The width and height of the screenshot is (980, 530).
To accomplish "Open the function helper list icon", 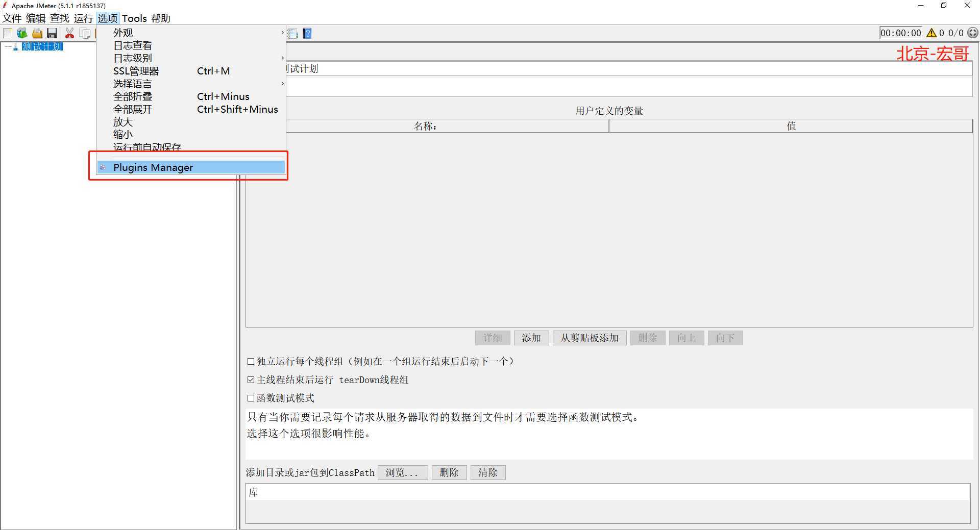I will coord(292,33).
